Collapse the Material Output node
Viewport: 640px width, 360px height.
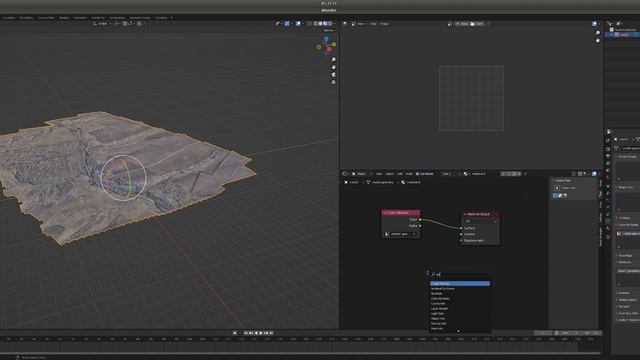pyautogui.click(x=465, y=214)
